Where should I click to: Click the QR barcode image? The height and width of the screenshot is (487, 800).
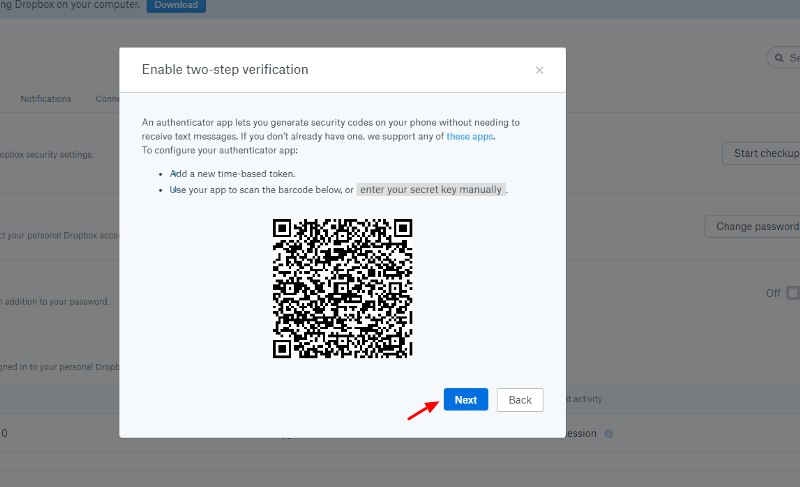tap(342, 288)
